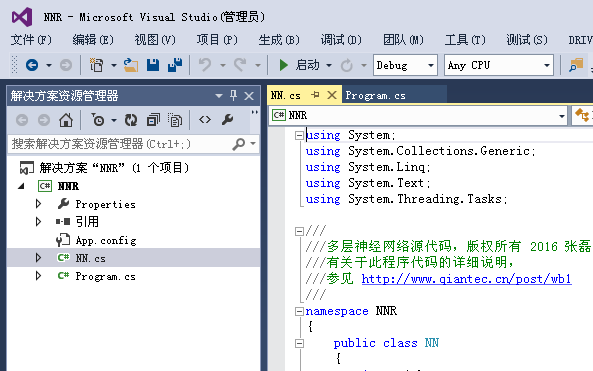Select the 解决方案 "NNR" root node
593x371 pixels.
[x=114, y=168]
